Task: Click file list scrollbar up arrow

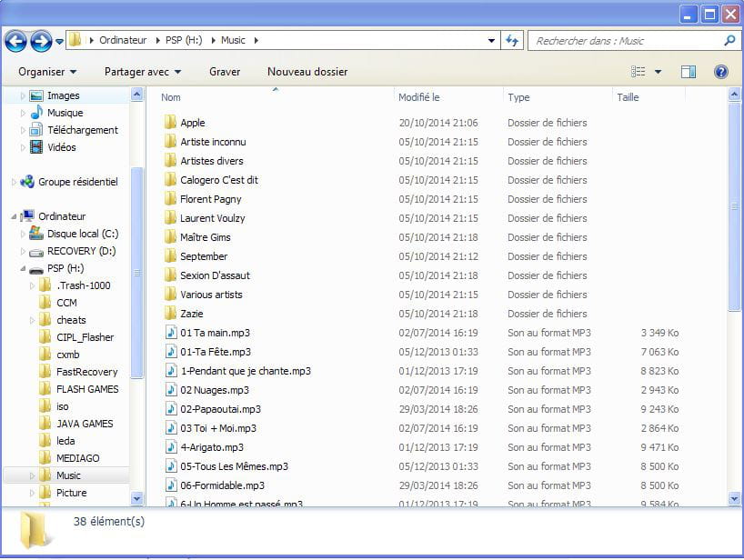Action: pos(734,95)
